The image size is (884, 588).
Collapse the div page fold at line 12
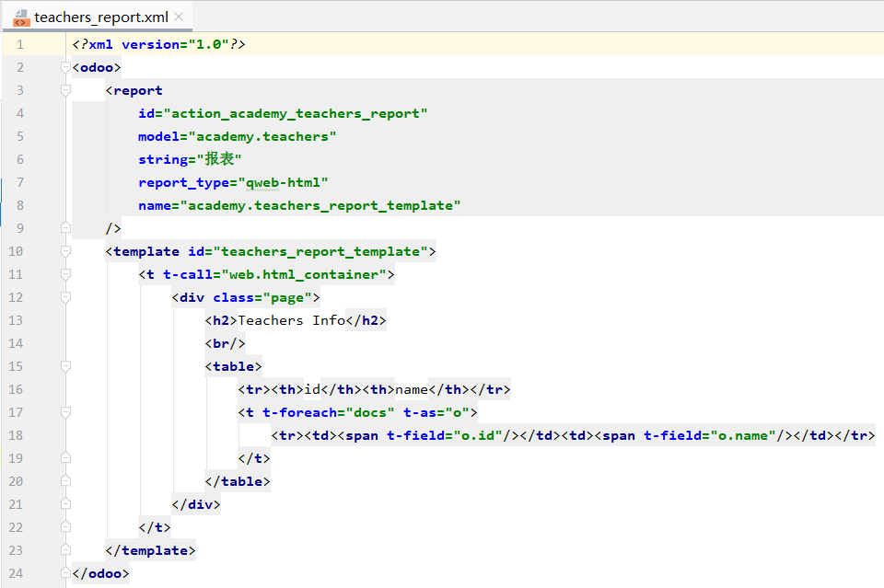pos(65,297)
